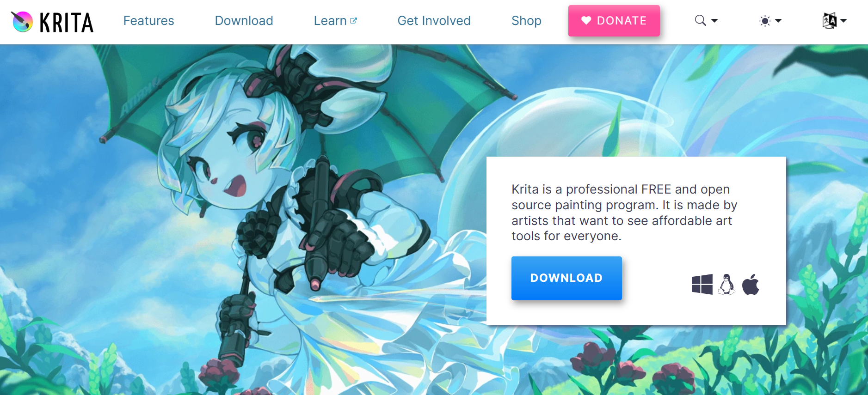The height and width of the screenshot is (395, 868).
Task: Click the language translate icon
Action: point(830,21)
